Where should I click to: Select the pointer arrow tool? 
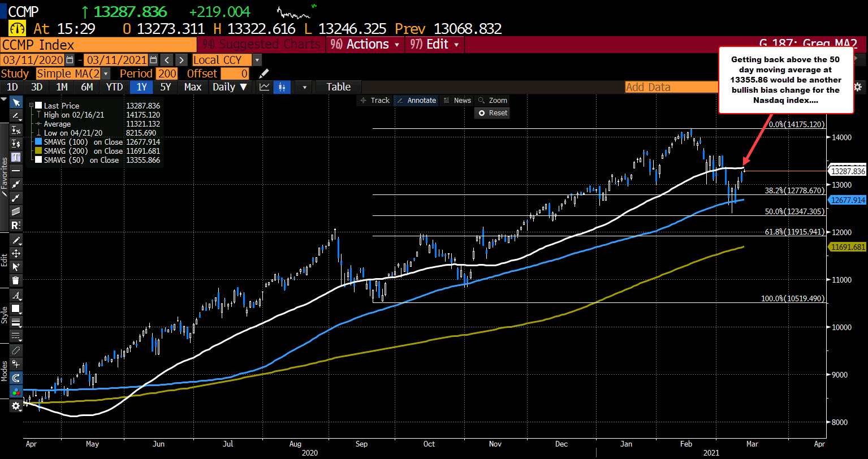pos(16,103)
